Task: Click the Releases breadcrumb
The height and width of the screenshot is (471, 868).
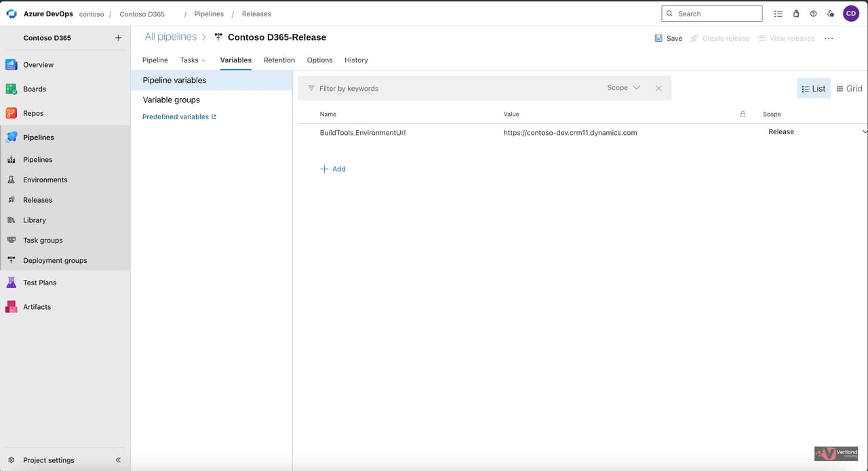Action: click(x=256, y=14)
